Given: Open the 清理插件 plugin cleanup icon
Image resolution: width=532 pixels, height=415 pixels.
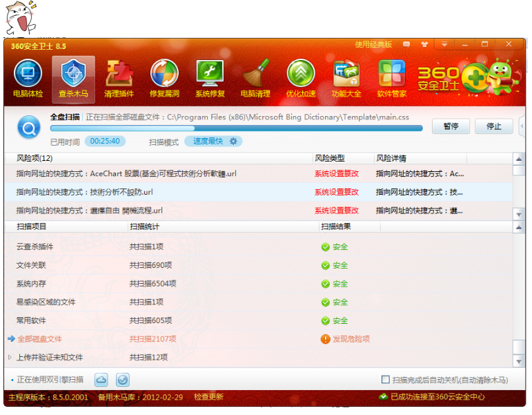Looking at the screenshot, I should 119,79.
